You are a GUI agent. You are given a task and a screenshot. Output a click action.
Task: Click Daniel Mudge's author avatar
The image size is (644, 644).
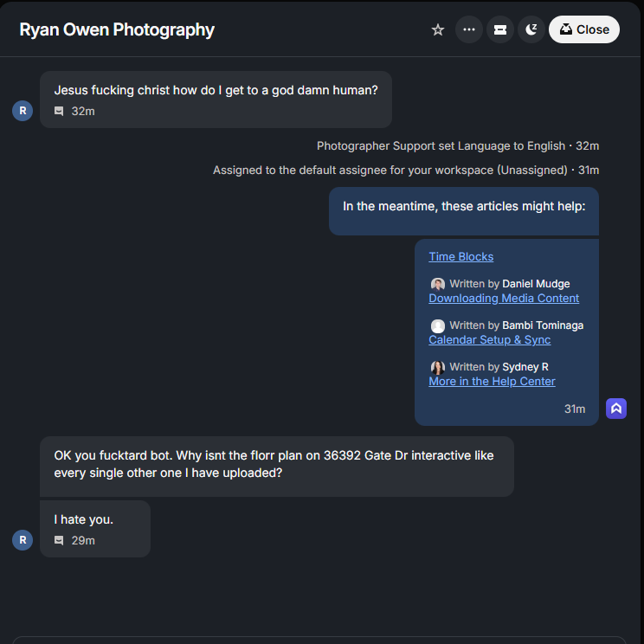click(x=438, y=284)
